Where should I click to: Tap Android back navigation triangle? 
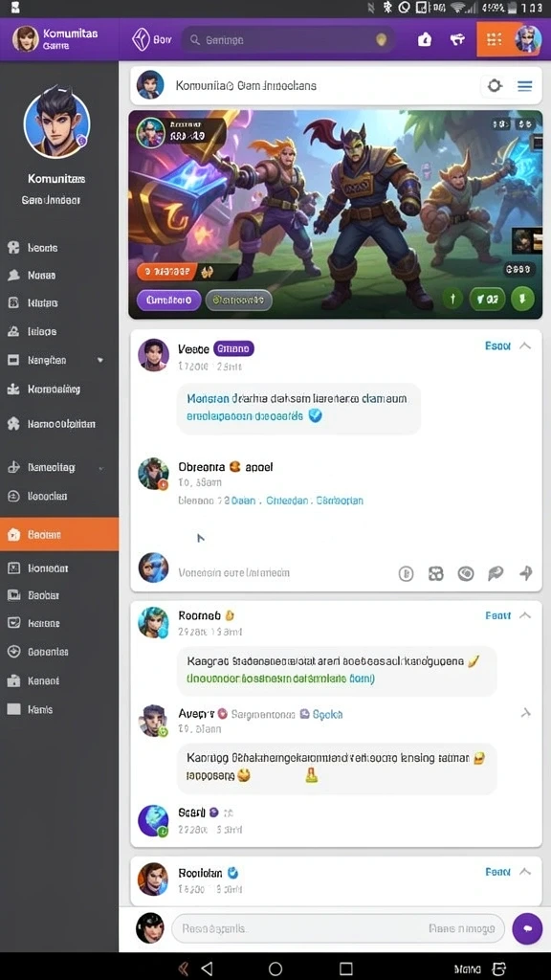pos(207,969)
